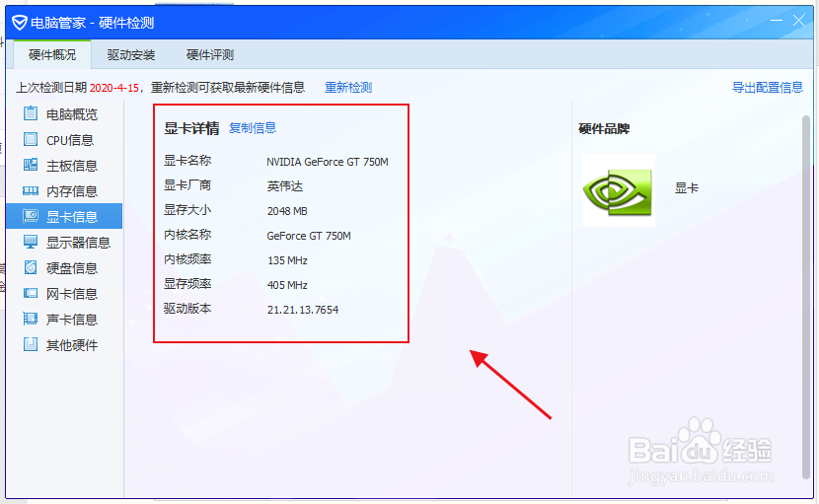Click the 英伟达 vendor value
The width and height of the screenshot is (819, 504).
coord(284,186)
